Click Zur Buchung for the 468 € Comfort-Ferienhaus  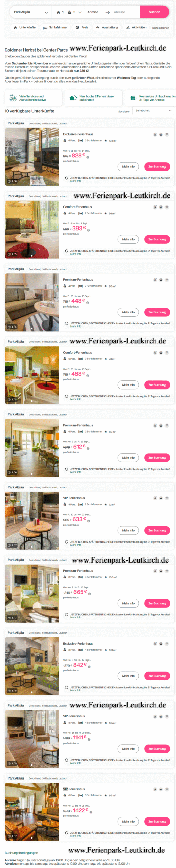click(x=157, y=385)
